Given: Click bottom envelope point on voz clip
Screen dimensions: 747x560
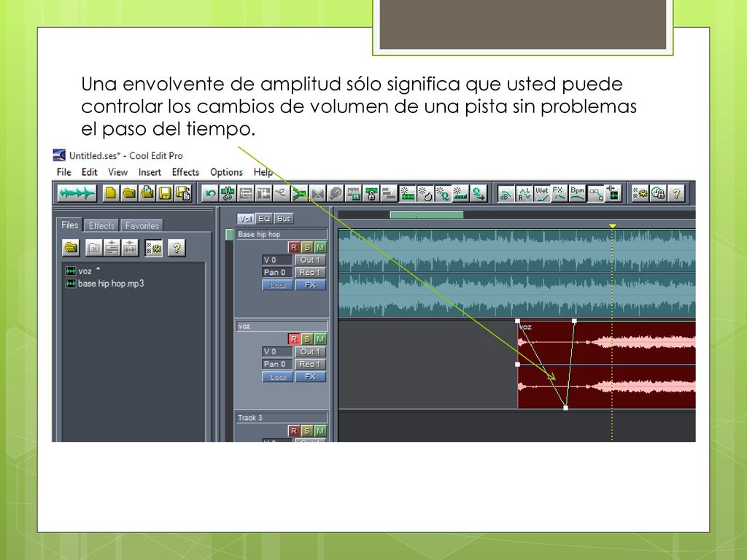Looking at the screenshot, I should (565, 408).
